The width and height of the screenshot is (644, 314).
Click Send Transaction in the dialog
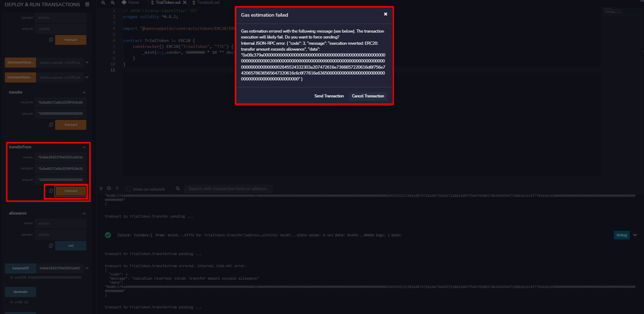click(329, 96)
